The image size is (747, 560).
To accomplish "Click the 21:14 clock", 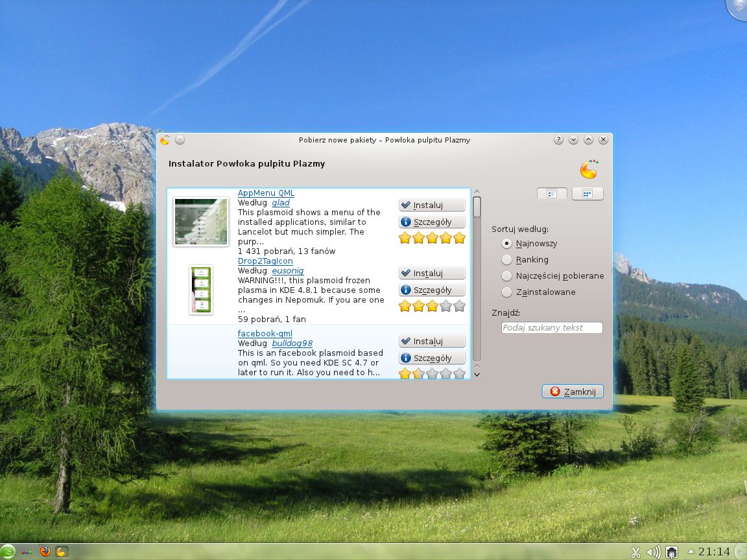I will pos(714,552).
